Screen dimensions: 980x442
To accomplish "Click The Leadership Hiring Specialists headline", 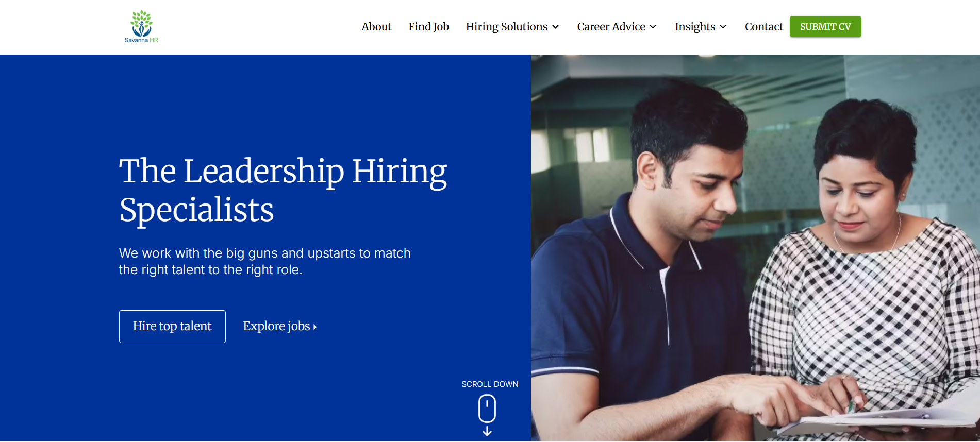I will [283, 190].
